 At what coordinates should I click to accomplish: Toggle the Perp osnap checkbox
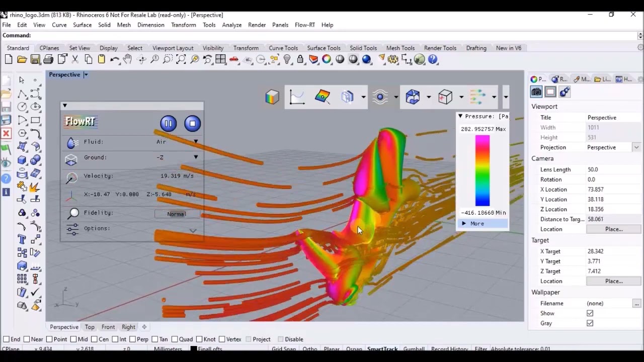tap(132, 339)
